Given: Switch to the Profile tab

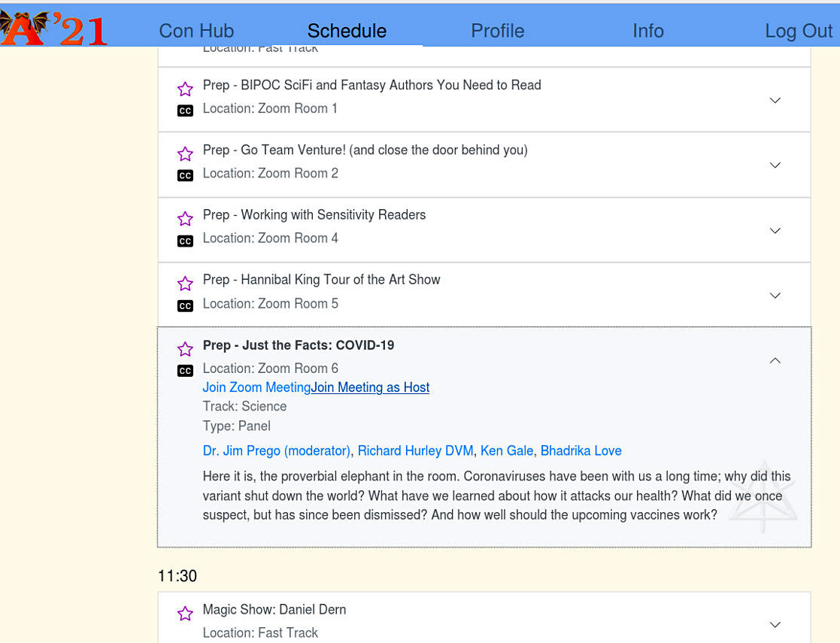Looking at the screenshot, I should 497,31.
